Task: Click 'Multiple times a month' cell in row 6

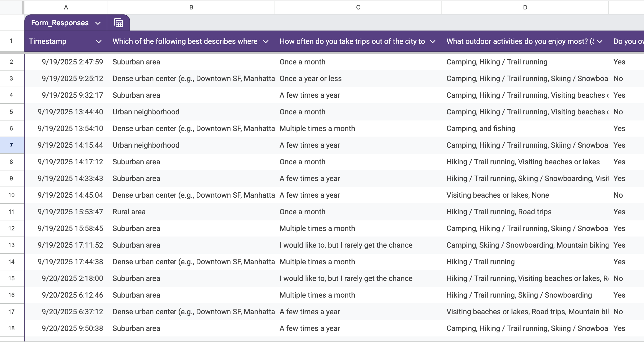Action: pos(358,129)
